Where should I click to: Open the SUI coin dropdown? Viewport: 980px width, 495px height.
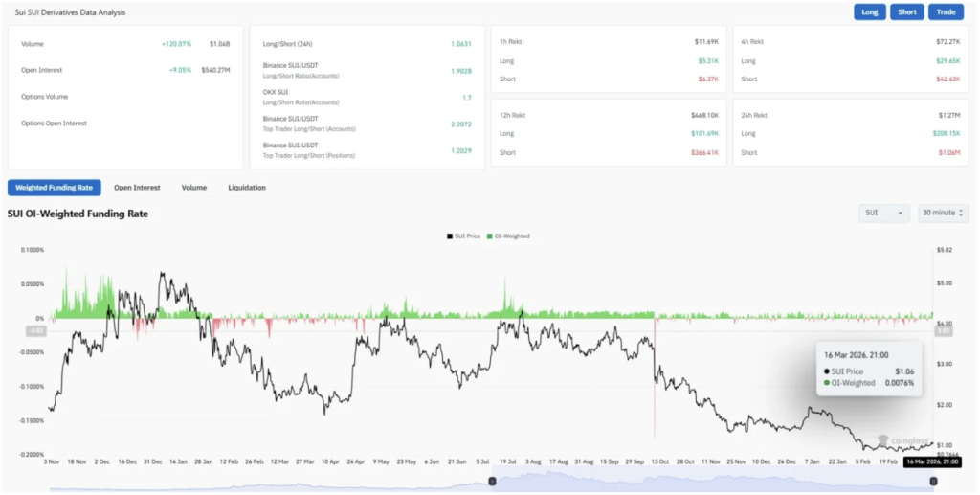883,213
